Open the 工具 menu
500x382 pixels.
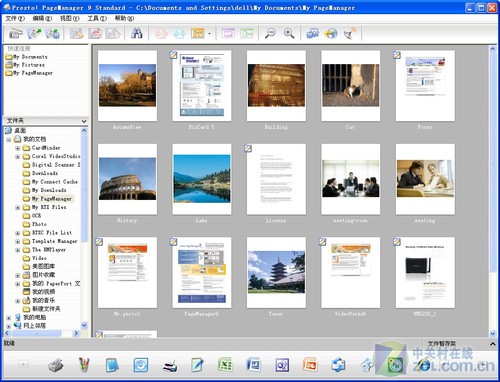(x=97, y=18)
